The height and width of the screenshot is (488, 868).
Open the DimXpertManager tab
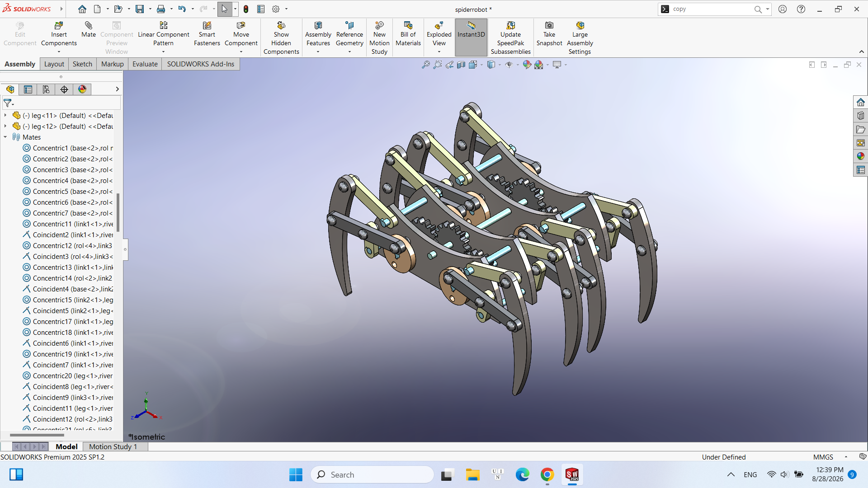pyautogui.click(x=64, y=89)
